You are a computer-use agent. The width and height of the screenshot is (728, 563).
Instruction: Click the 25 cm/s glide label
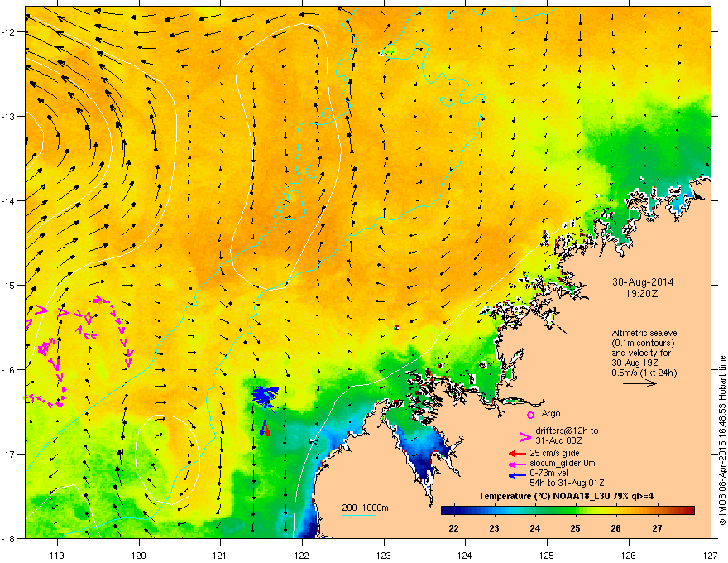point(554,453)
